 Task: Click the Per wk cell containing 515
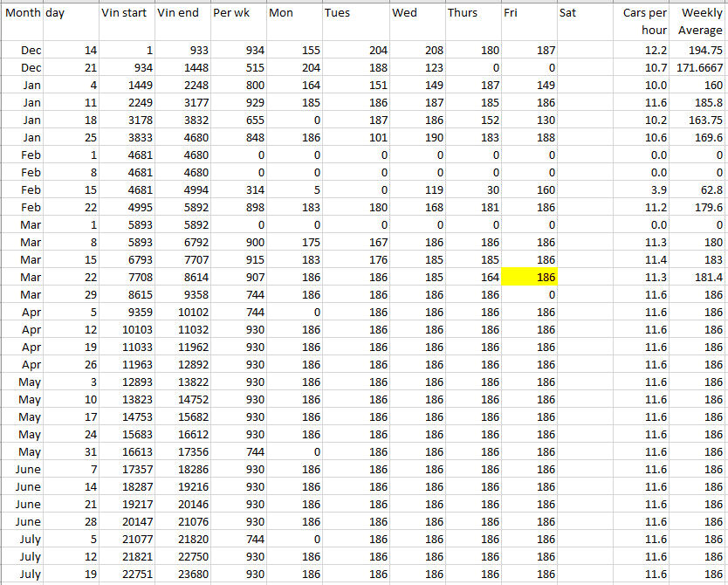[x=237, y=67]
